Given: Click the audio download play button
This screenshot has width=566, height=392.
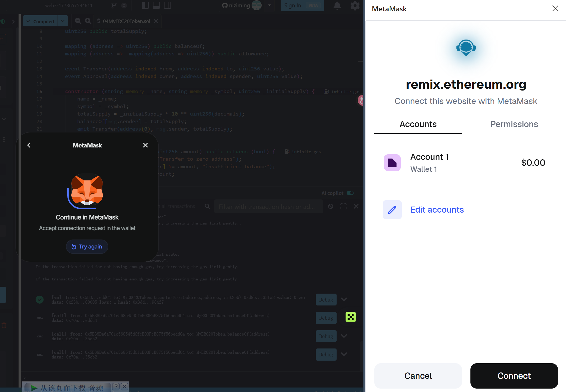Looking at the screenshot, I should 34,388.
